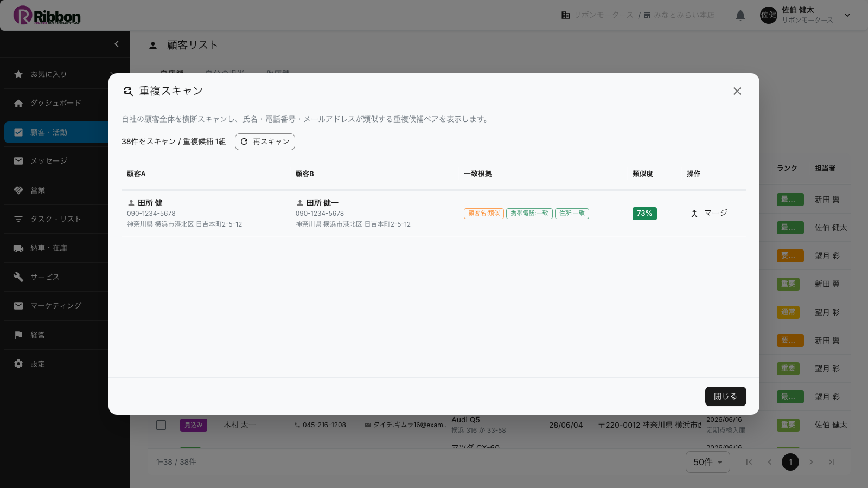Expand the user account dropdown arrow
Viewport: 868px width, 488px height.
(x=847, y=15)
